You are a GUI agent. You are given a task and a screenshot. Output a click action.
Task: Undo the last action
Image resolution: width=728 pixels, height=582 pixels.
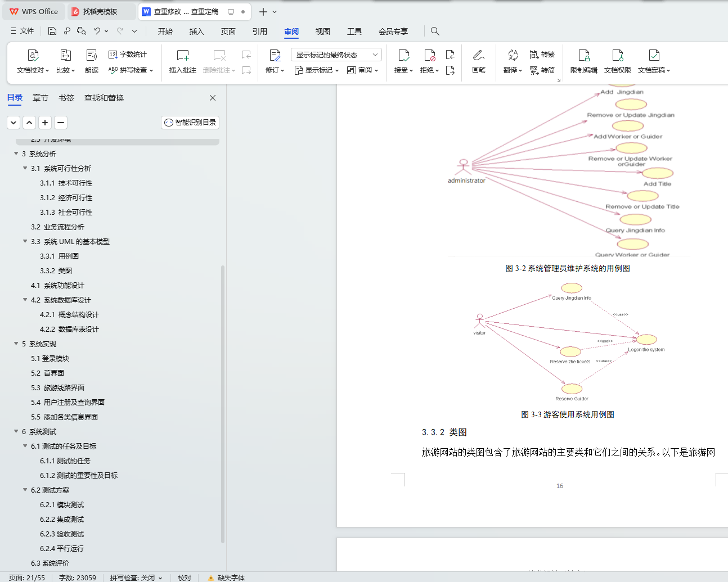click(97, 31)
